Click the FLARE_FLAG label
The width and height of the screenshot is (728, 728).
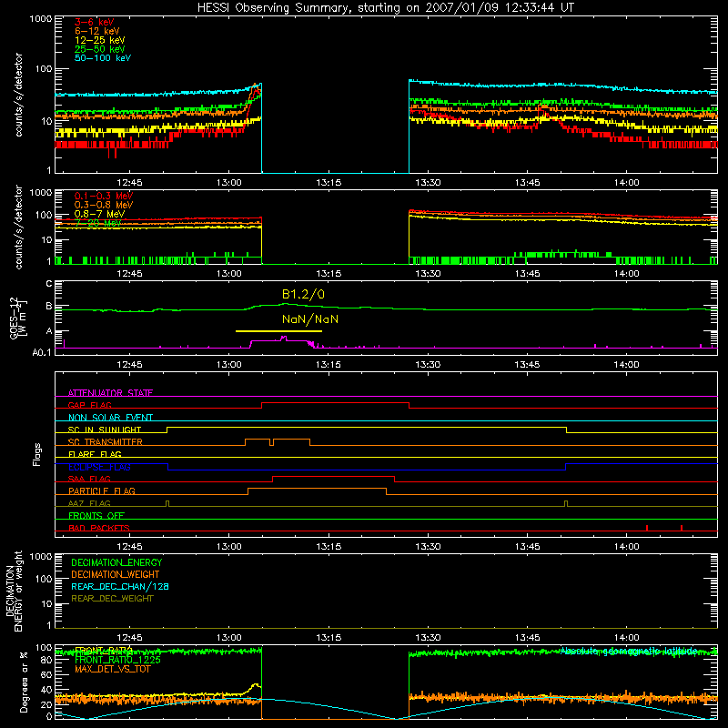point(95,454)
